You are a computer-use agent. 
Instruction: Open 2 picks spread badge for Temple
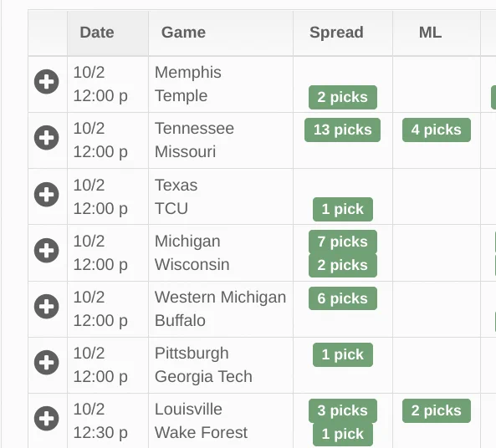point(343,98)
